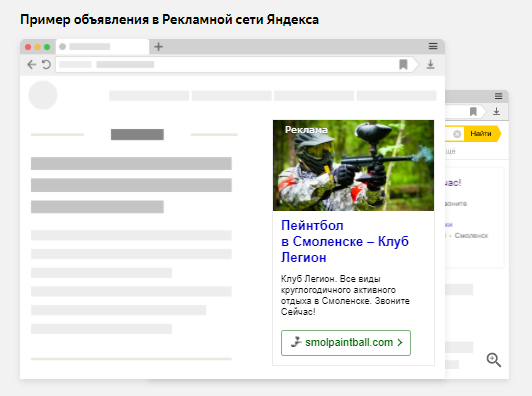Click the dark gray placeholder block
The height and width of the screenshot is (396, 532).
pyautogui.click(x=137, y=134)
